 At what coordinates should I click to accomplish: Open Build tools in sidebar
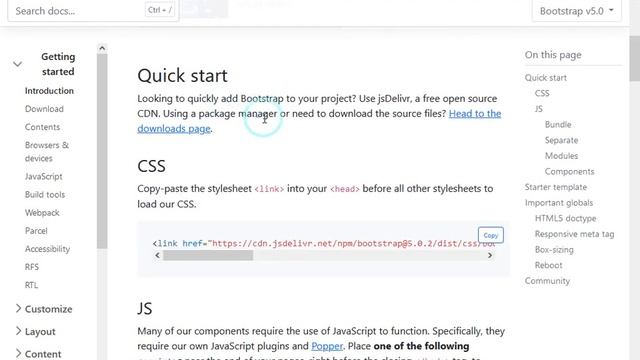click(45, 195)
